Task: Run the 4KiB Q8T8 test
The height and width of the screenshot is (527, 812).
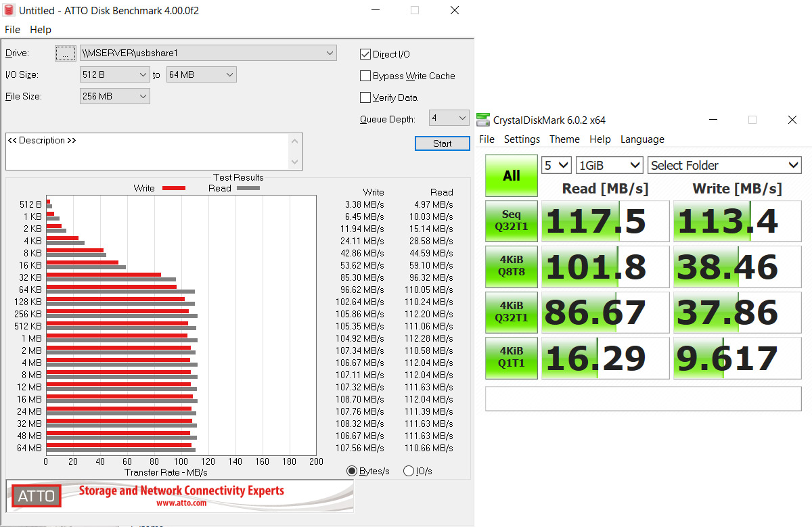Action: [x=512, y=267]
